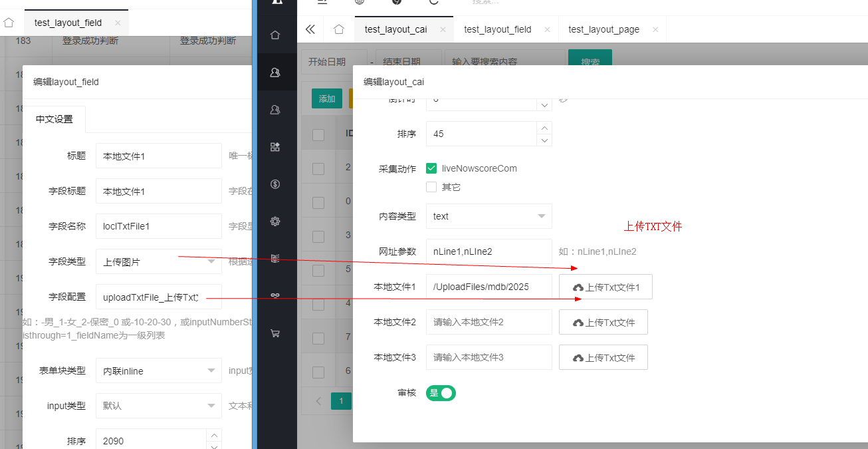Screen dimensions: 868x449
Task: Click the infinity symbol sidebar icon
Action: click(275, 296)
